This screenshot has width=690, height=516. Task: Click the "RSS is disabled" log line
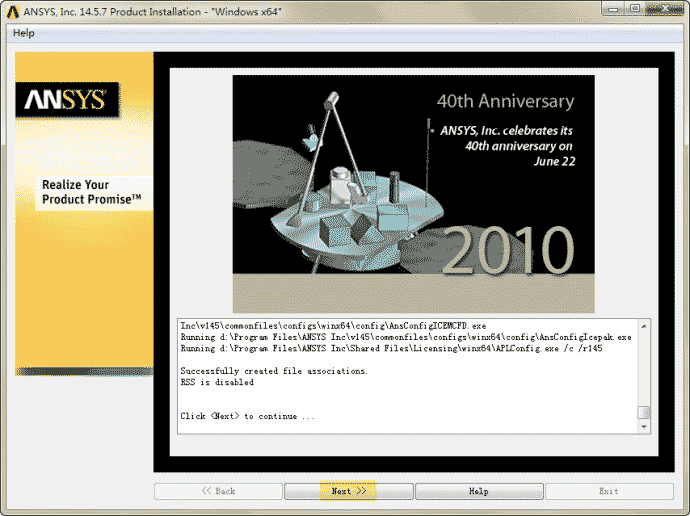(x=217, y=382)
